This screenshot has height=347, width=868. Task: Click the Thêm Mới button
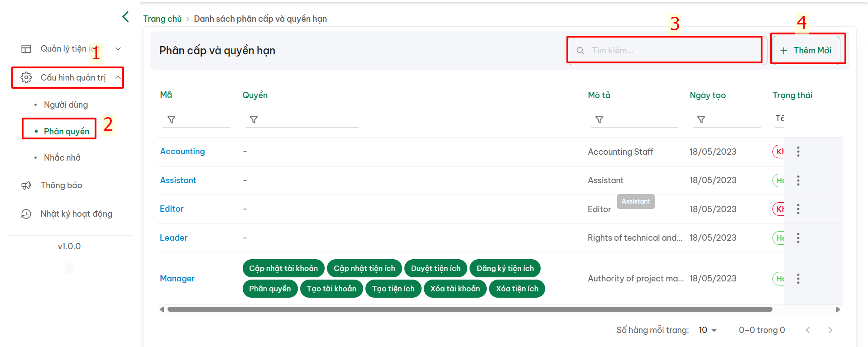click(806, 51)
